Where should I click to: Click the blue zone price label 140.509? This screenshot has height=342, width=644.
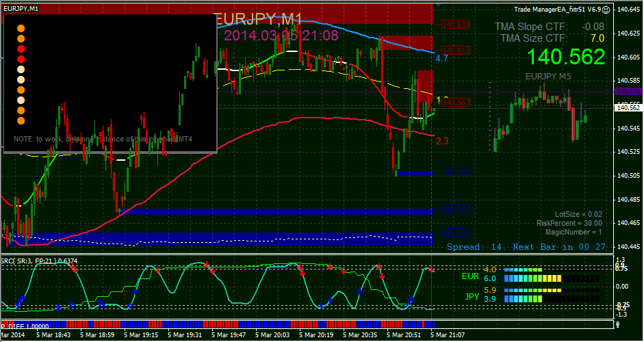[456, 171]
